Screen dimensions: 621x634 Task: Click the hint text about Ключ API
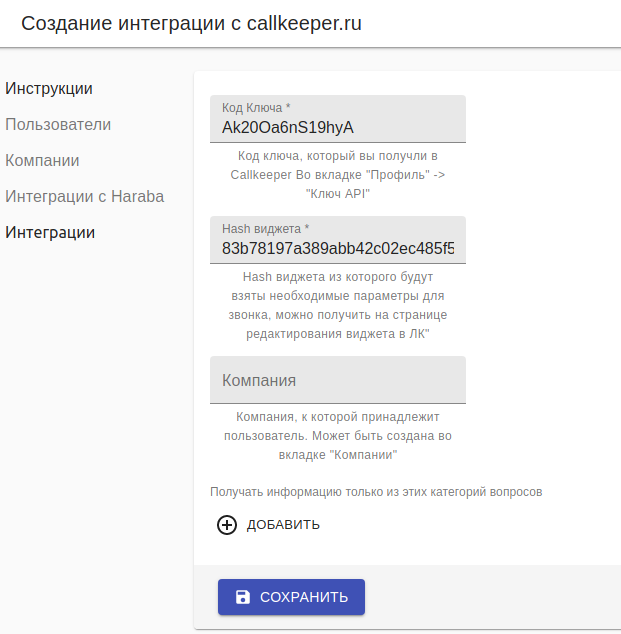tap(338, 175)
